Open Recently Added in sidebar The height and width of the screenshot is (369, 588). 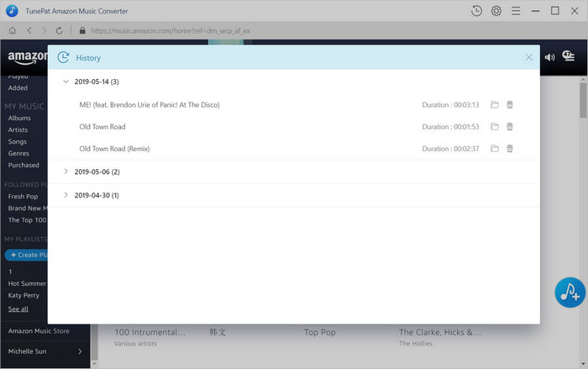click(x=18, y=88)
